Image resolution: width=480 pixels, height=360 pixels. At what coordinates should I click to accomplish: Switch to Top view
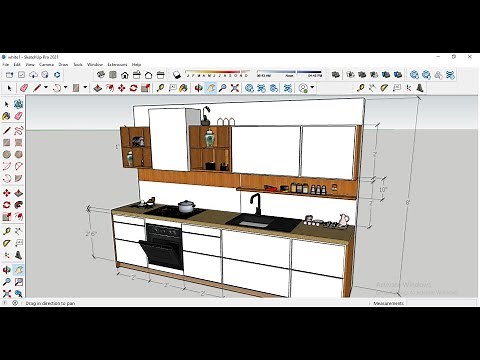[x=113, y=75]
